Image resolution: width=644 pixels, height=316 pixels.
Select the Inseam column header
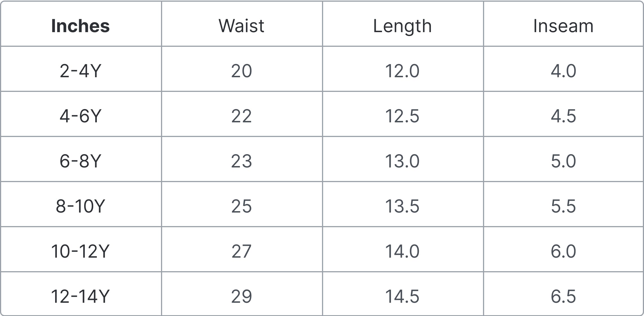click(563, 26)
